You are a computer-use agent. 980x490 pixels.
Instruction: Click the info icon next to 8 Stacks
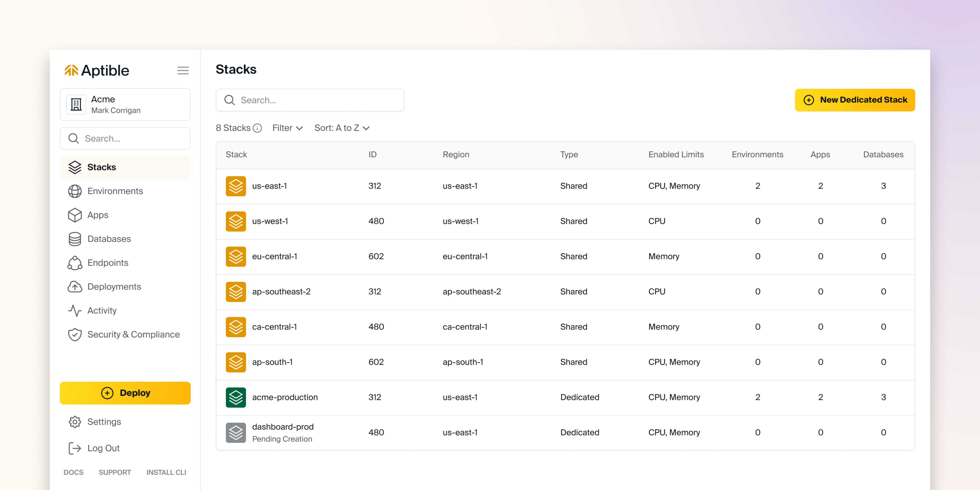click(x=258, y=128)
